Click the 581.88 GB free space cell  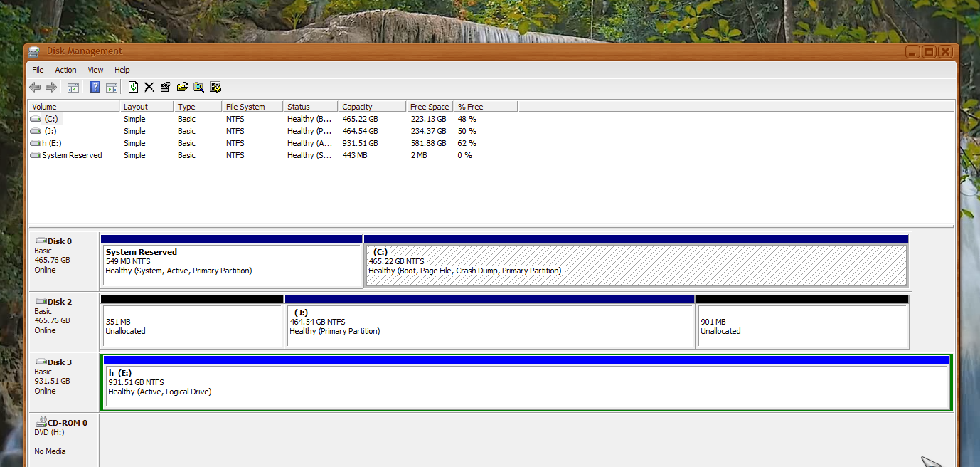428,143
